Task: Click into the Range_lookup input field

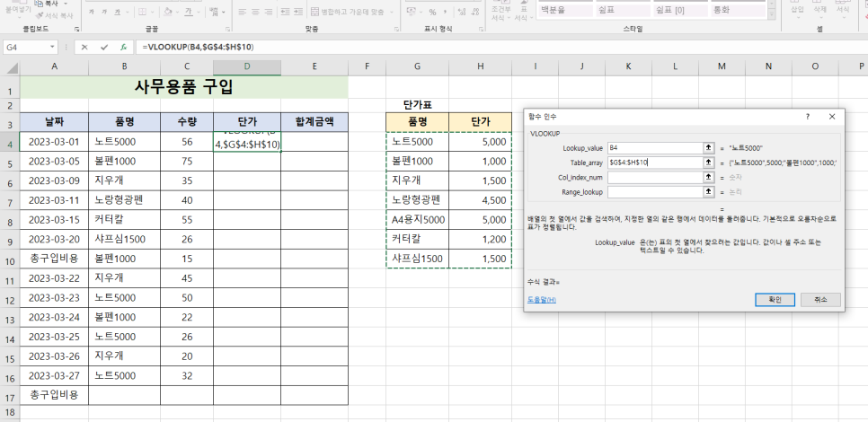Action: tap(655, 192)
